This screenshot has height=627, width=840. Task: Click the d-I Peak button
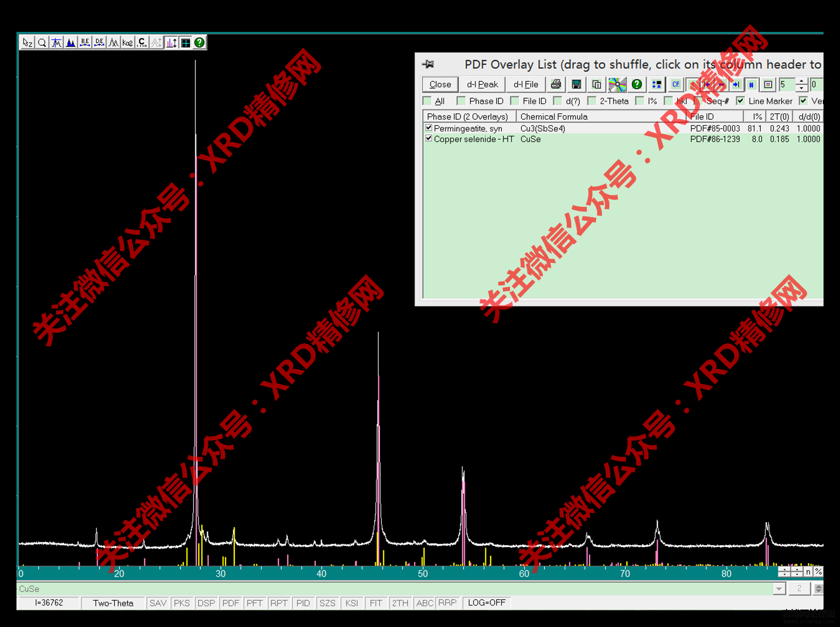click(482, 84)
